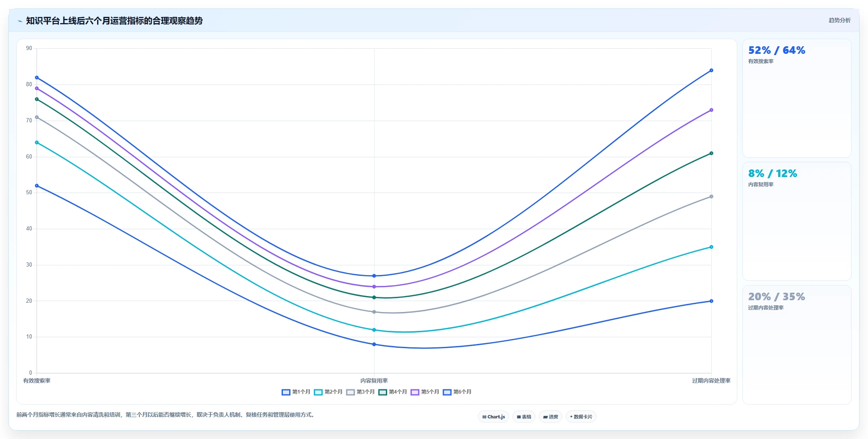The width and height of the screenshot is (868, 439).
Task: Pick the gray 17 point on 内容复用率
Action: [x=374, y=312]
